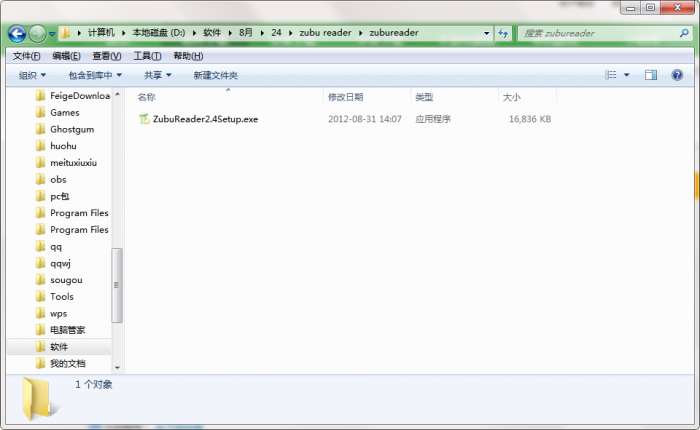Expand the arrow after zubu reader in the path
Screen dimensions: 700x430
click(x=360, y=33)
